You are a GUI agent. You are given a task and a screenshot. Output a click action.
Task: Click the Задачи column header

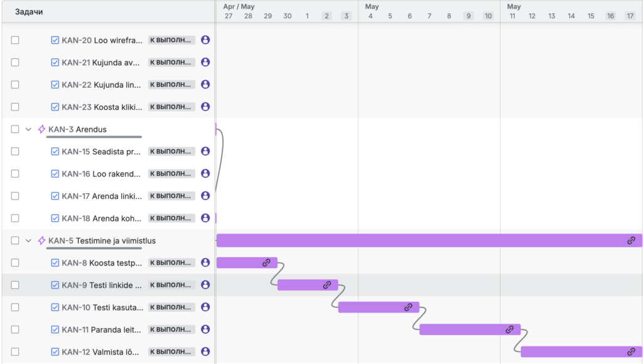tap(29, 12)
